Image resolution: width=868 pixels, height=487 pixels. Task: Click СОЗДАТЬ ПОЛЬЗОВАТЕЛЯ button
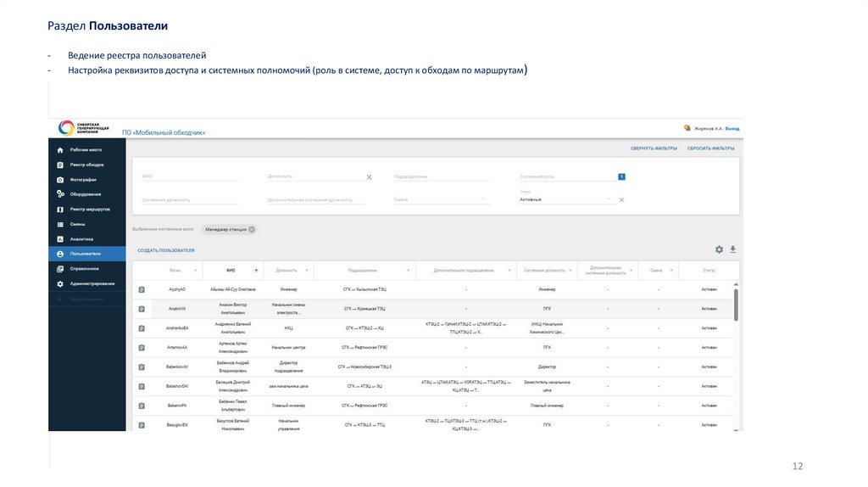166,250
